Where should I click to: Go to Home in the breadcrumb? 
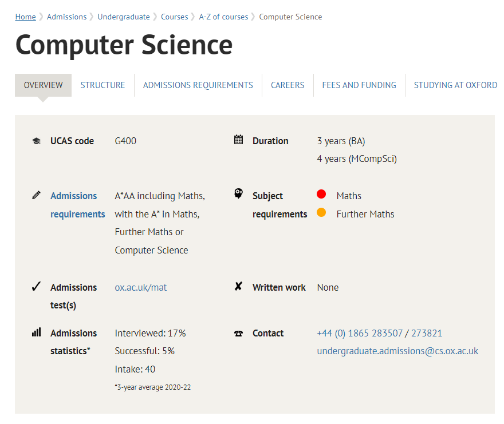[25, 17]
